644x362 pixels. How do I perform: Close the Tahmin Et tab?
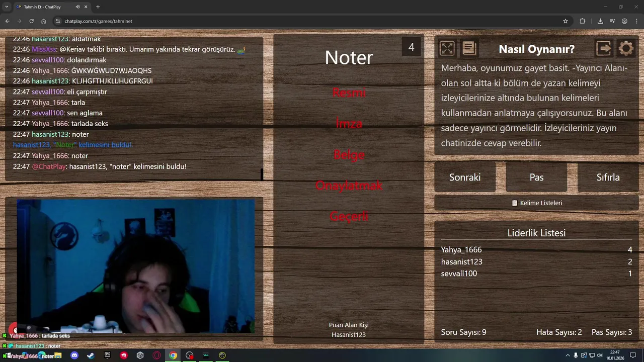click(86, 7)
